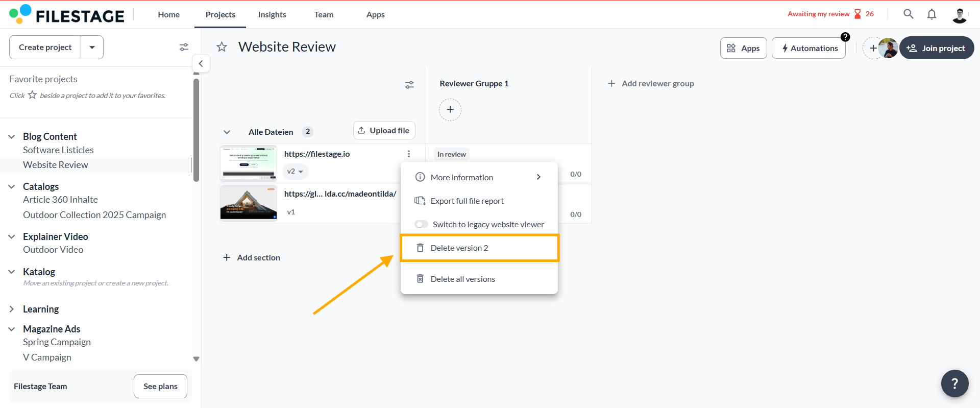Open file list settings sliders icon
980x408 pixels.
click(x=409, y=85)
